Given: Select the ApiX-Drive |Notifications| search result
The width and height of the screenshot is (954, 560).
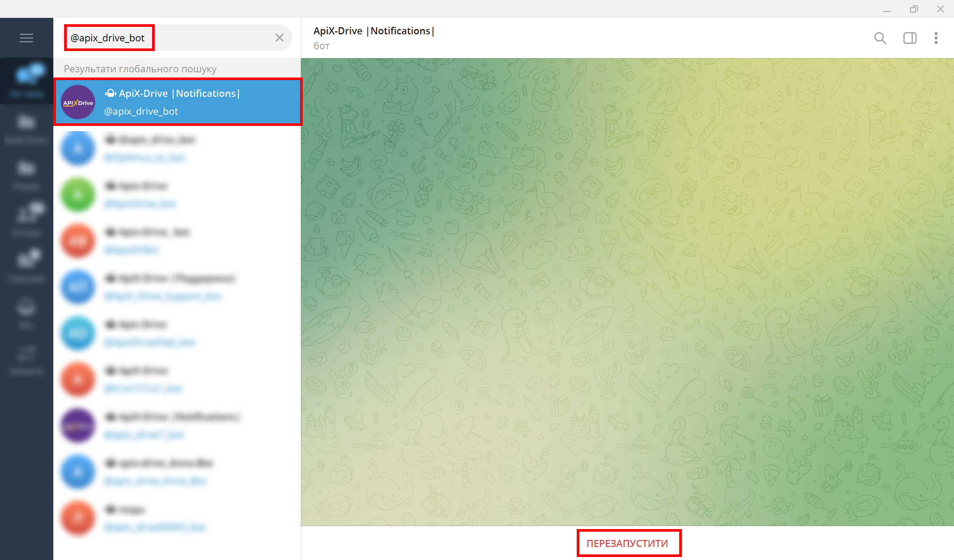Looking at the screenshot, I should [177, 102].
